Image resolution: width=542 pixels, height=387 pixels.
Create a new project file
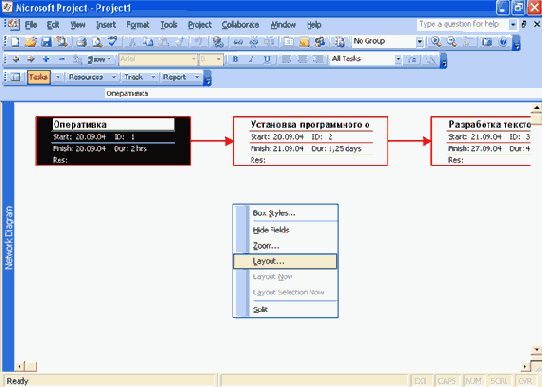click(x=15, y=42)
